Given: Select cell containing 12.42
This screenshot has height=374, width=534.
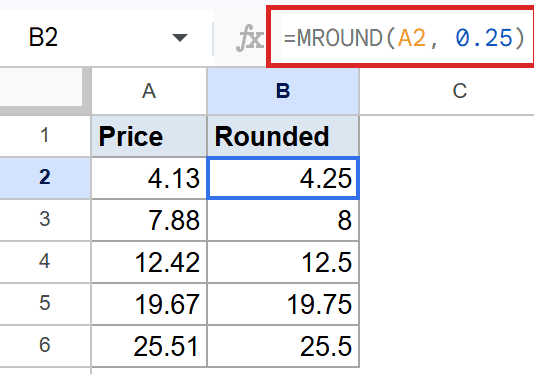Looking at the screenshot, I should coord(149,262).
